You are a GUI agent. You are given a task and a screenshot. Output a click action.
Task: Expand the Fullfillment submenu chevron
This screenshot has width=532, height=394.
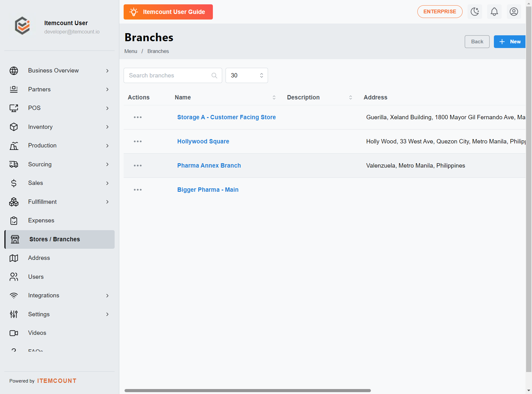[x=107, y=202]
